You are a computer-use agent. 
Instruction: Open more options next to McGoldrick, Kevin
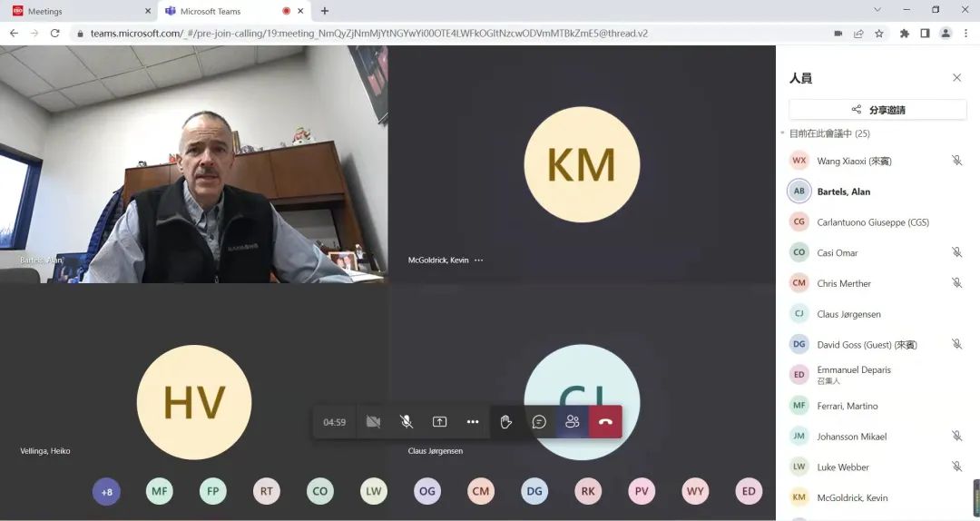pyautogui.click(x=479, y=260)
